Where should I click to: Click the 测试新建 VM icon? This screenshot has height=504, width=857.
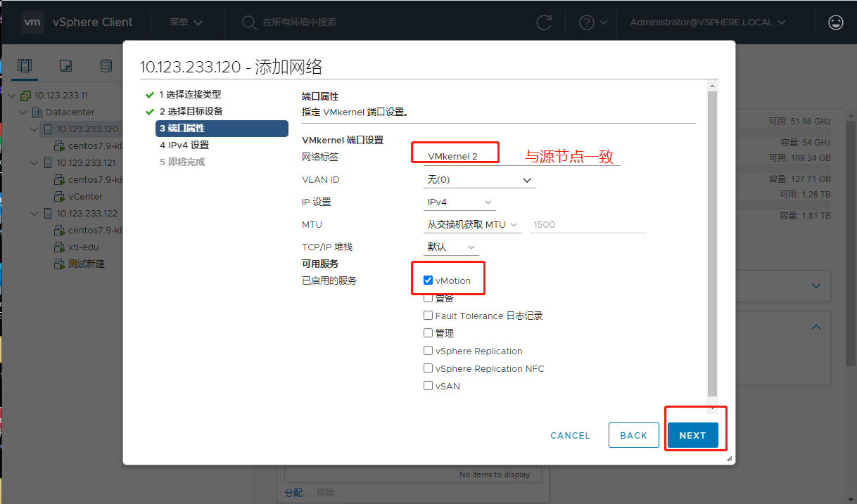coord(60,264)
